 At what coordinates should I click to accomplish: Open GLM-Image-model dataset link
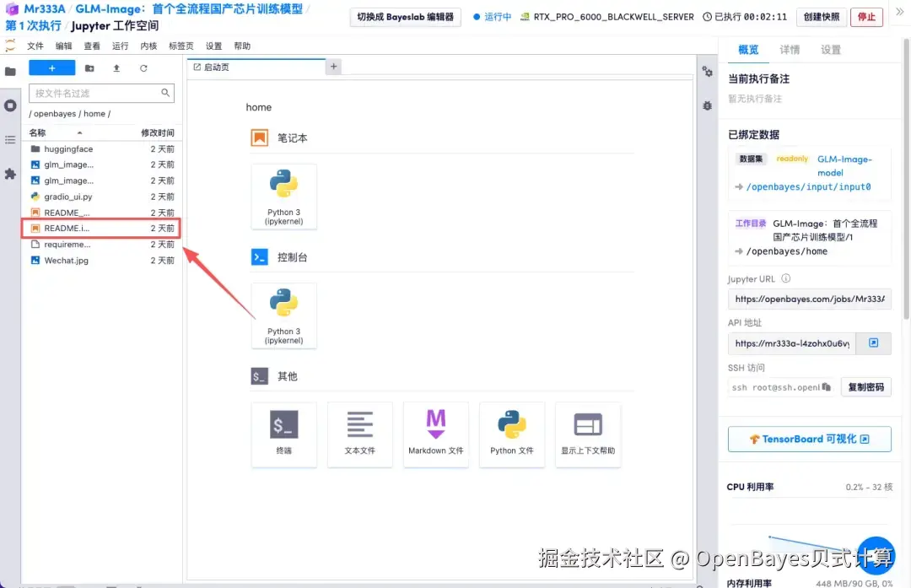(x=844, y=165)
